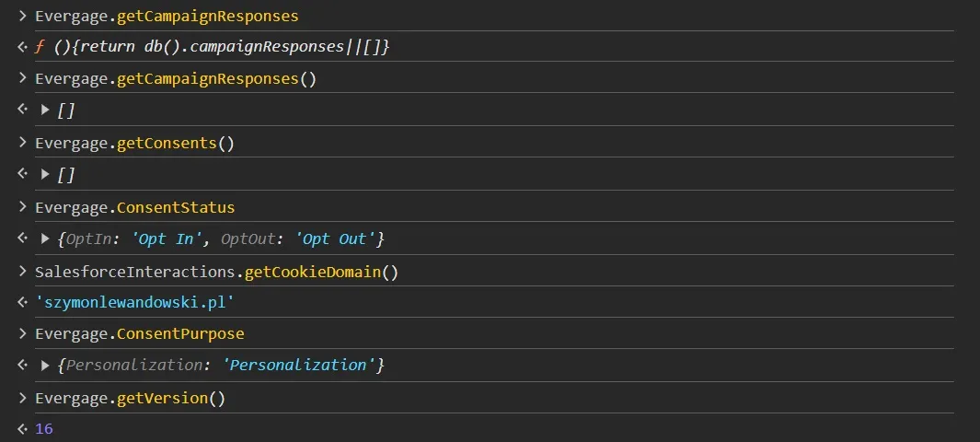980x442 pixels.
Task: Click the function output 'return db().campaignResponses'
Action: [x=212, y=46]
